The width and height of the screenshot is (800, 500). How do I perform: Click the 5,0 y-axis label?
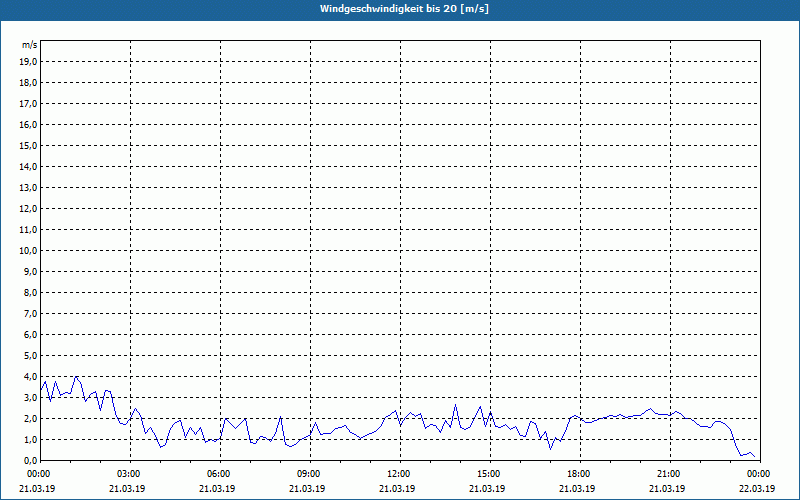point(32,356)
